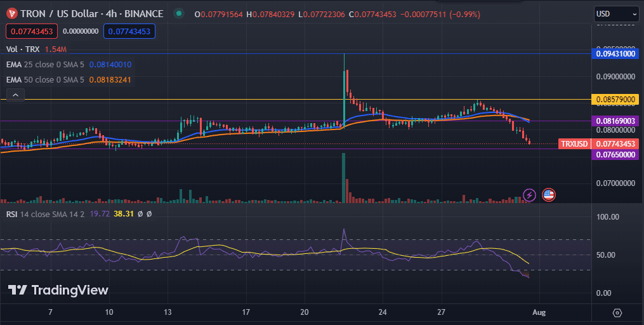Click the close price C0.07743453
The image size is (644, 325).
click(372, 15)
